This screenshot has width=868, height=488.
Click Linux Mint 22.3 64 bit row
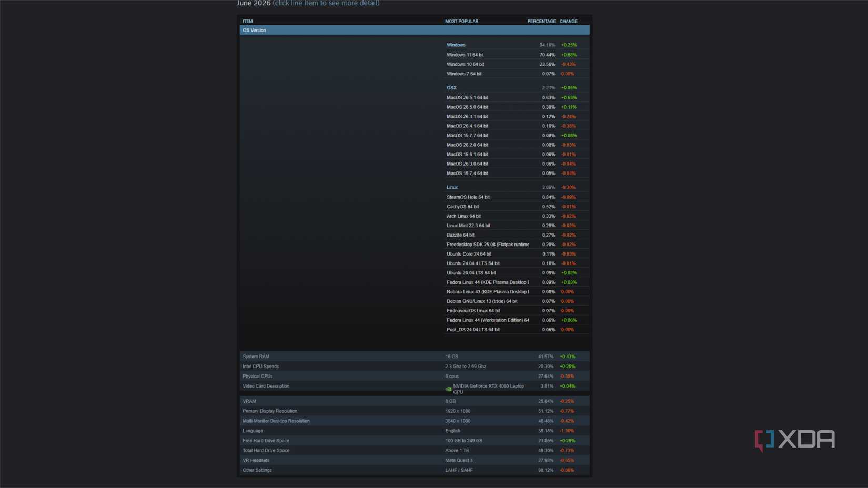click(517, 226)
